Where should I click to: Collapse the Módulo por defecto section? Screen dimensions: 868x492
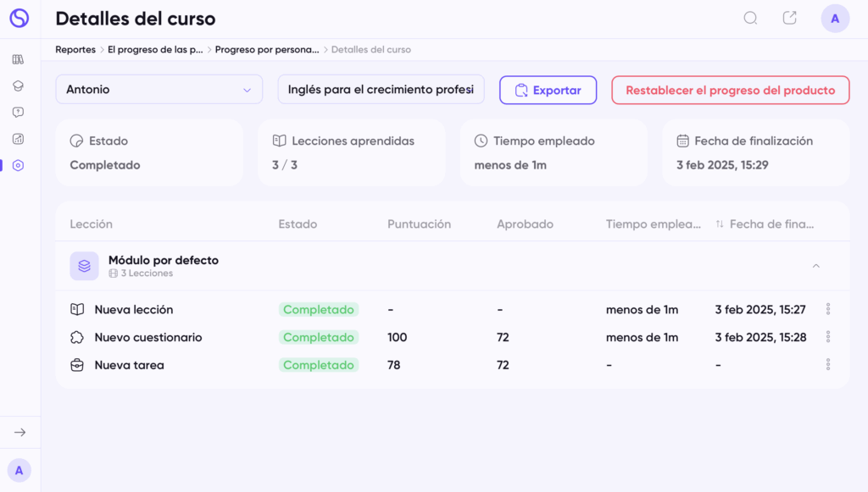[x=816, y=266]
